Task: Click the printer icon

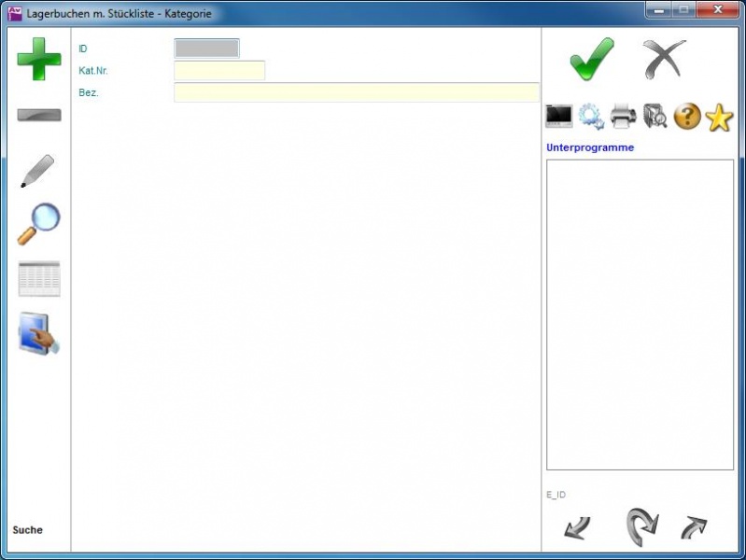Action: [x=623, y=117]
